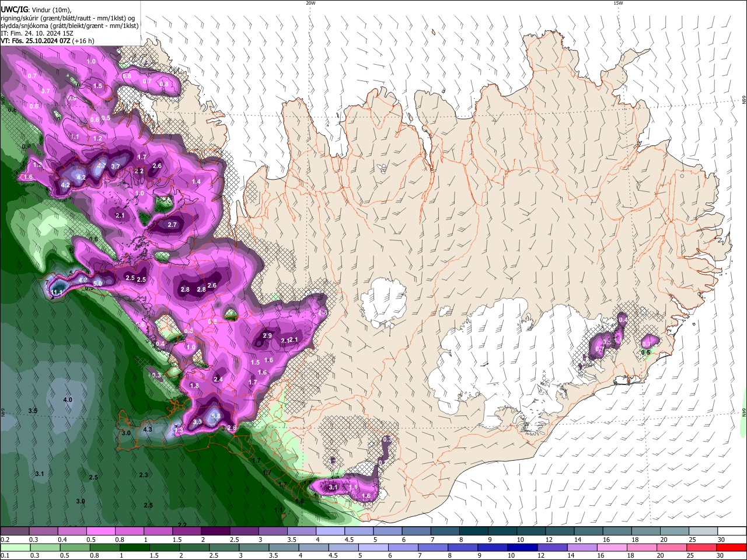The height and width of the screenshot is (560, 747).
Task: Click the '2.7' snowfall value on map
Action: pos(172,225)
